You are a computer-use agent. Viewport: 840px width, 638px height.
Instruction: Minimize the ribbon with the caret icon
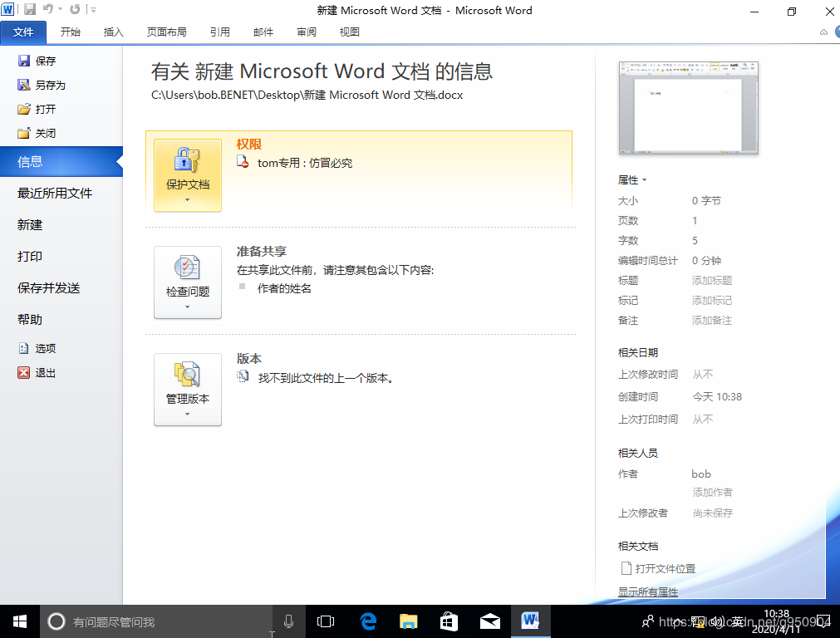[x=823, y=32]
